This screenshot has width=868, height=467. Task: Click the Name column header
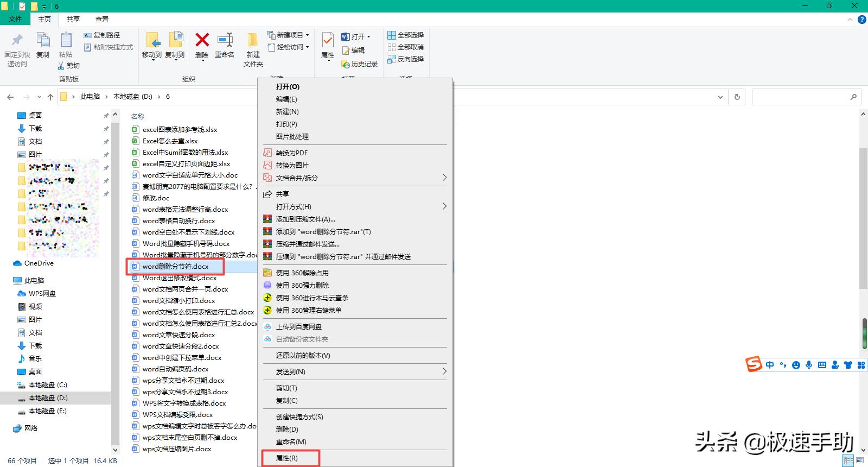(x=138, y=116)
